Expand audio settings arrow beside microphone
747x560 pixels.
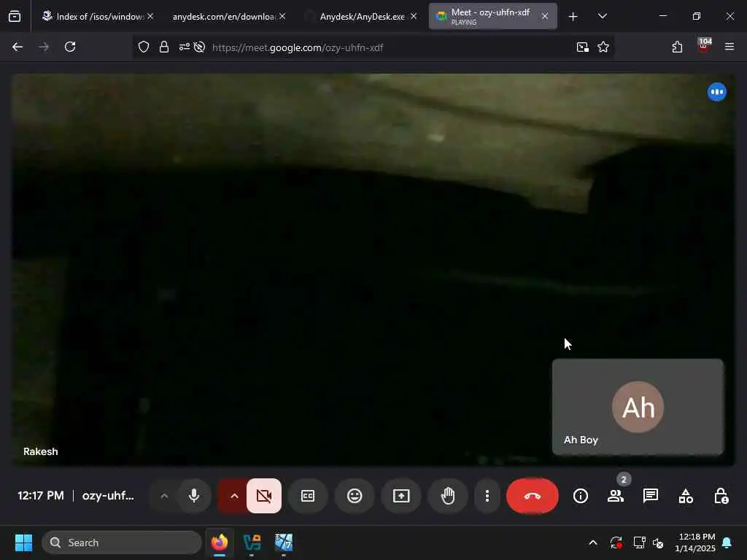pos(164,496)
